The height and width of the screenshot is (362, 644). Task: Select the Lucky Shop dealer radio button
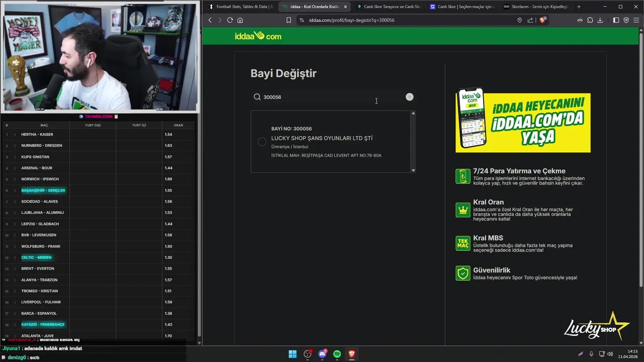(x=262, y=142)
